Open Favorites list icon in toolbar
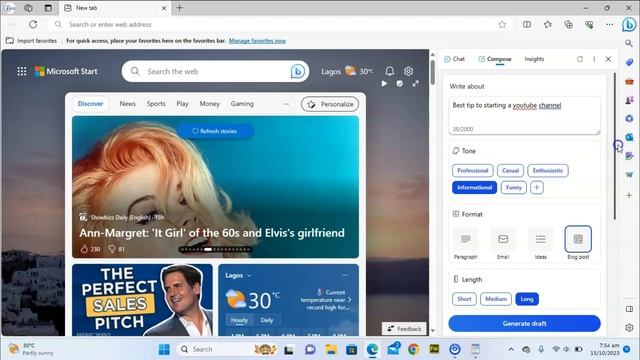The image size is (640, 360). click(x=548, y=24)
